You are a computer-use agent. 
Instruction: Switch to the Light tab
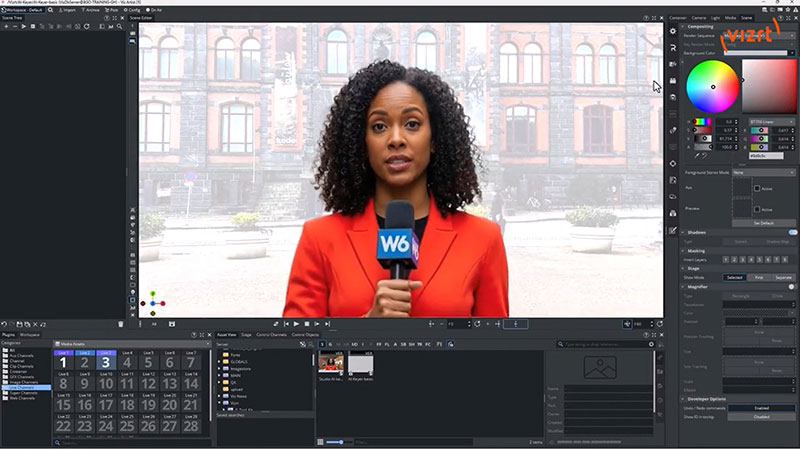715,18
